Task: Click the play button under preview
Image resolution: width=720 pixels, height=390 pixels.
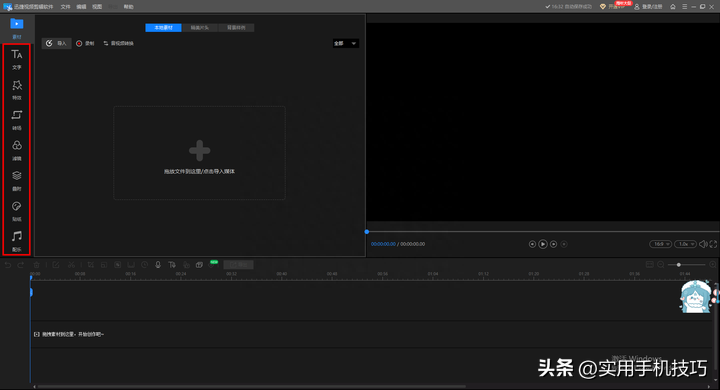Action: (x=543, y=244)
